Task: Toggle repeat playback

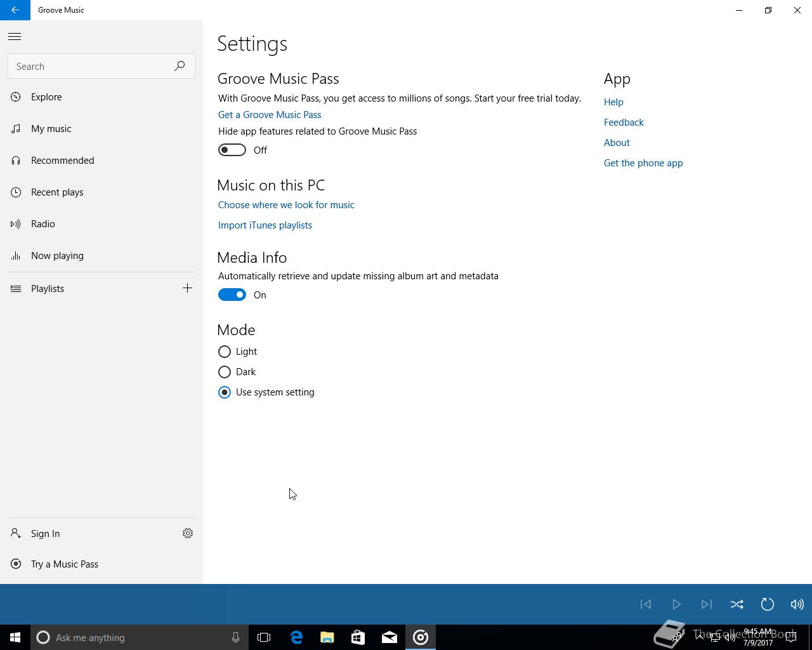Action: coord(768,604)
